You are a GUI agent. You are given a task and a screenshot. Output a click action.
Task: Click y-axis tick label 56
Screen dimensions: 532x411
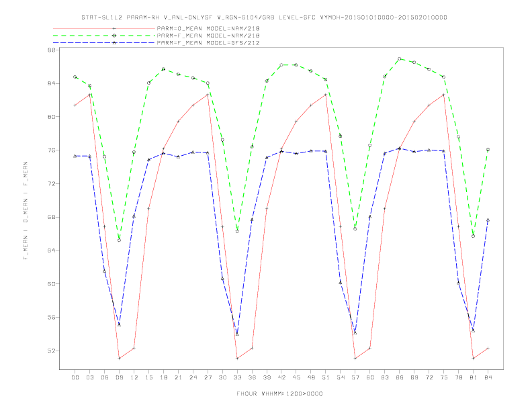[x=53, y=318]
